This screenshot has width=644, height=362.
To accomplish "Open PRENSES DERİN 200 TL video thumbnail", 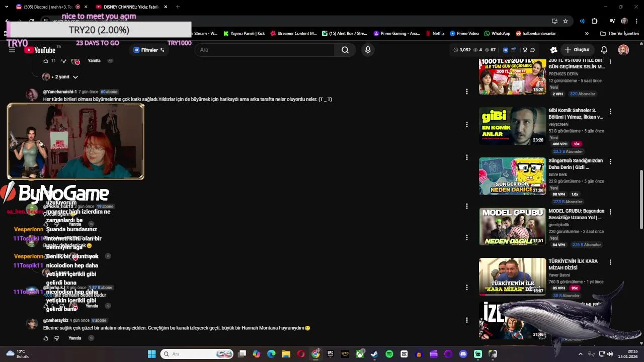I will coord(512,76).
